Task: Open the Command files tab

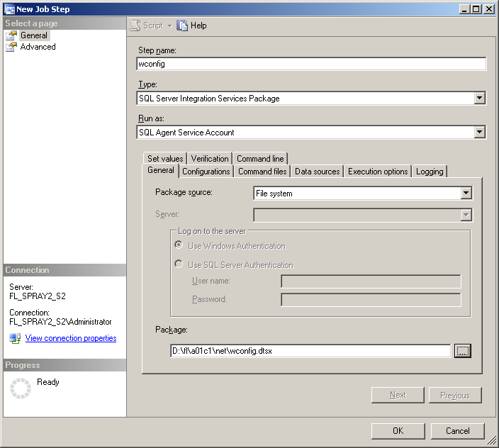Action: [x=262, y=172]
